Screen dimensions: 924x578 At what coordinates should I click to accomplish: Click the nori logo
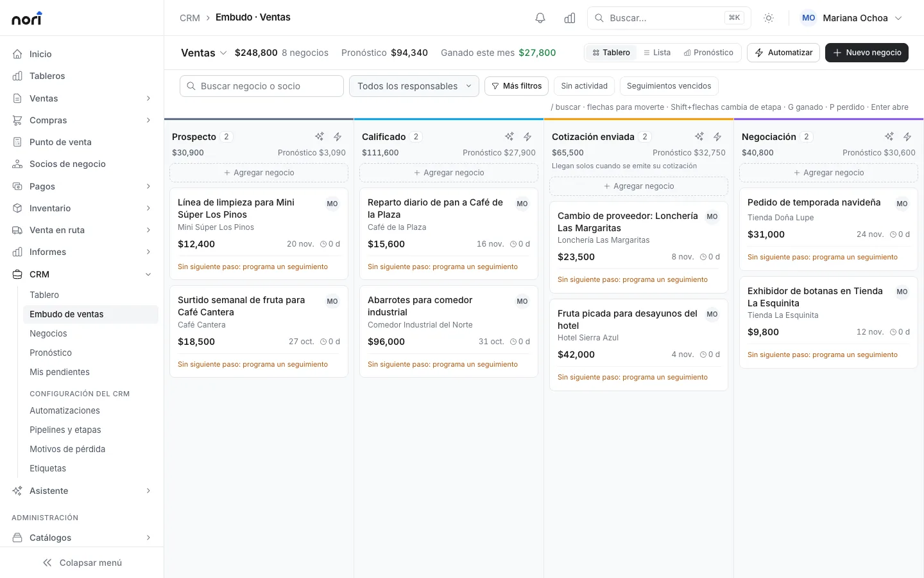[x=27, y=18]
